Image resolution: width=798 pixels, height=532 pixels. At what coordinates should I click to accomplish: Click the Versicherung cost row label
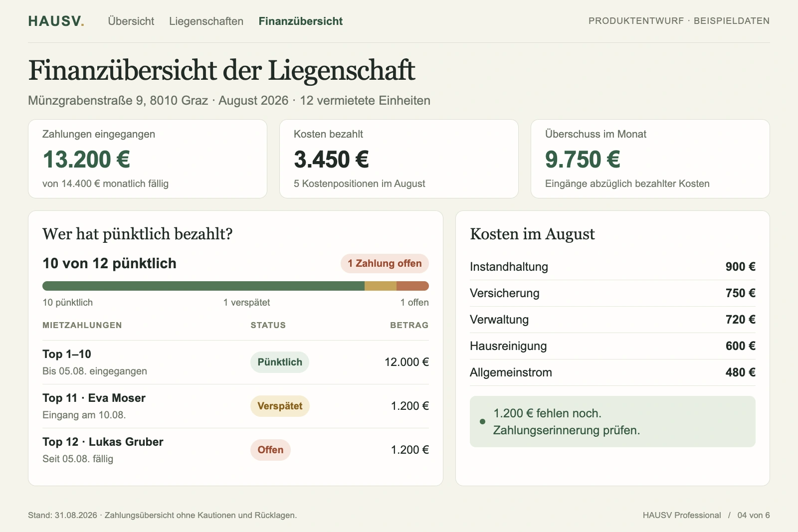coord(505,293)
